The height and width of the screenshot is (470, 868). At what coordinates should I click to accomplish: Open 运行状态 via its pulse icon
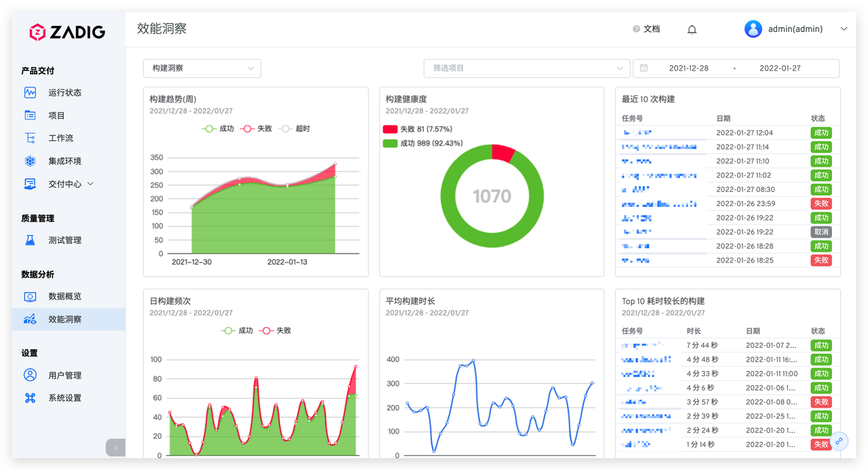tap(30, 92)
